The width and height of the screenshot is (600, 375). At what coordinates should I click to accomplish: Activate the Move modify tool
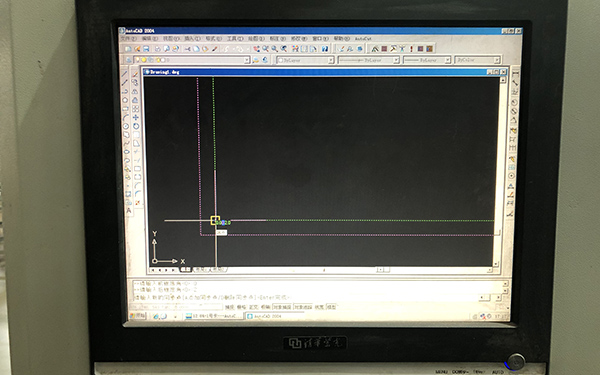coord(135,117)
